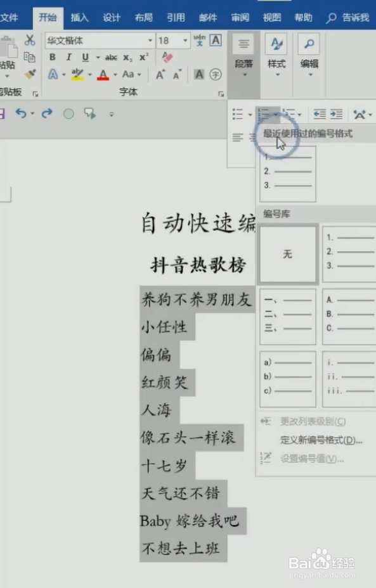Switch to the 引用 tab

pyautogui.click(x=176, y=18)
